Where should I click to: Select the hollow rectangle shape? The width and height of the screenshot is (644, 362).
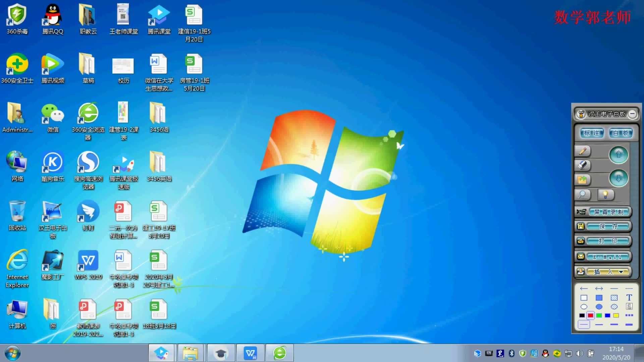584,298
